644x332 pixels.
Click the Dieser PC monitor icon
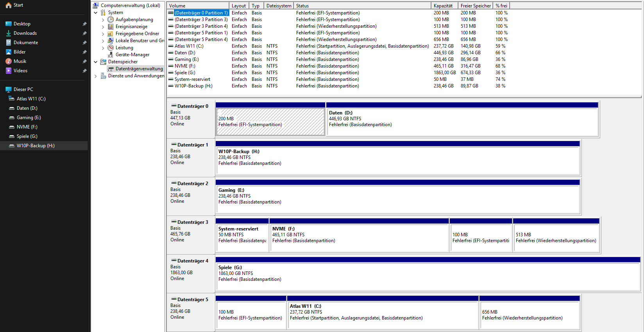click(8, 89)
